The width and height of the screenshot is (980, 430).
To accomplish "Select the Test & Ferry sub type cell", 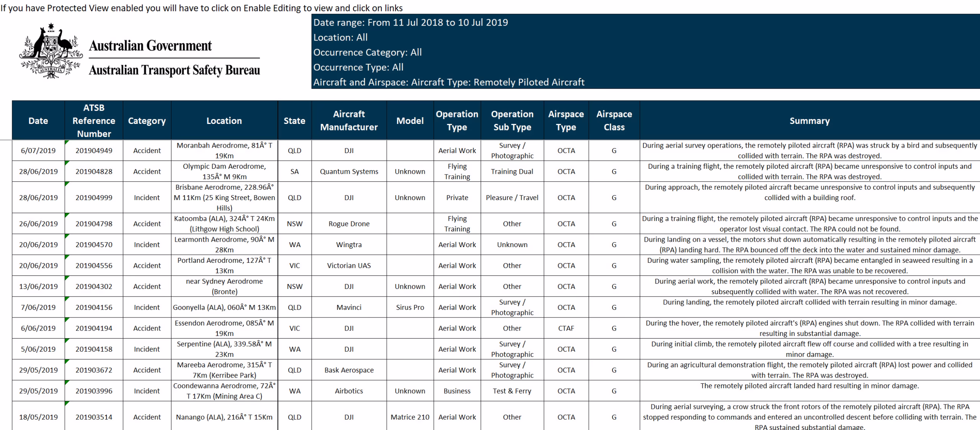I will (x=512, y=391).
